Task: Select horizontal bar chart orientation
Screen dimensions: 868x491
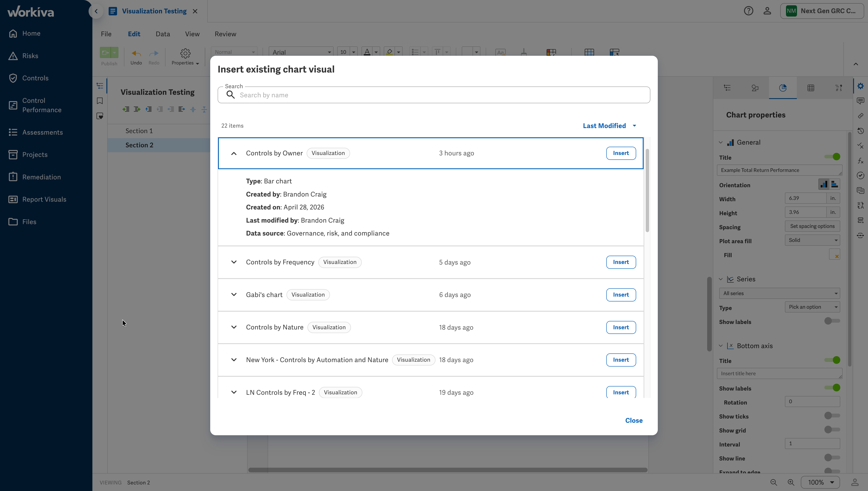Action: [x=835, y=184]
